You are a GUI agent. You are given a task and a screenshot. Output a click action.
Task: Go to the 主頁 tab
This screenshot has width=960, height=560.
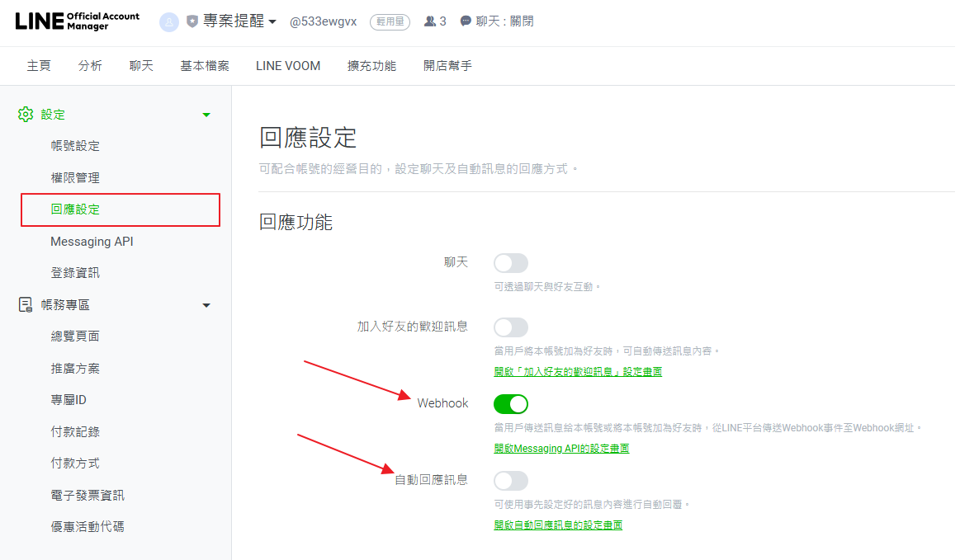39,65
